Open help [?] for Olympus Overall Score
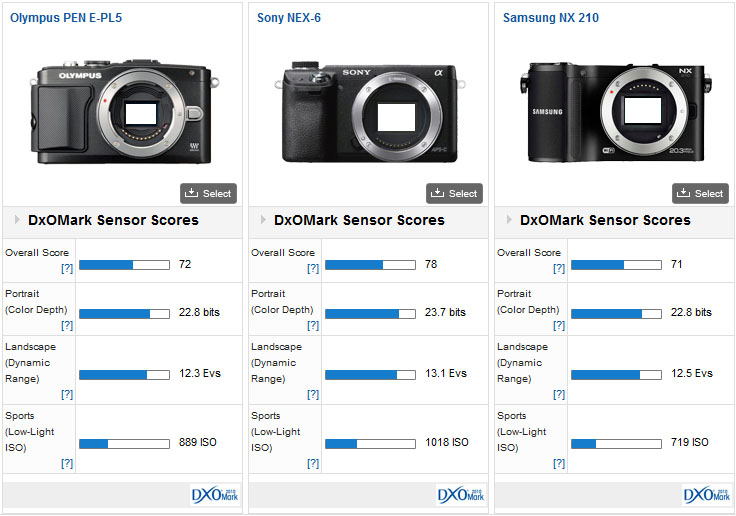This screenshot has height=516, width=736. click(65, 269)
